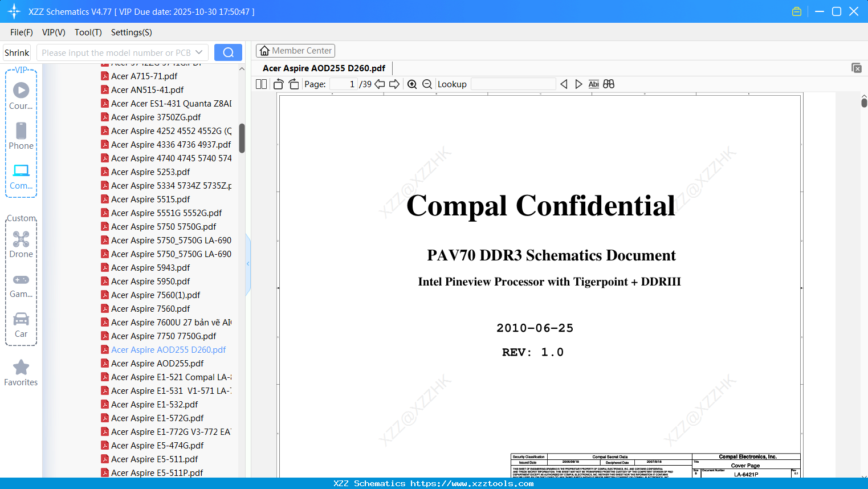Open Acer Aspire 5943.pdf
Screen dimensions: 868x489
click(150, 268)
